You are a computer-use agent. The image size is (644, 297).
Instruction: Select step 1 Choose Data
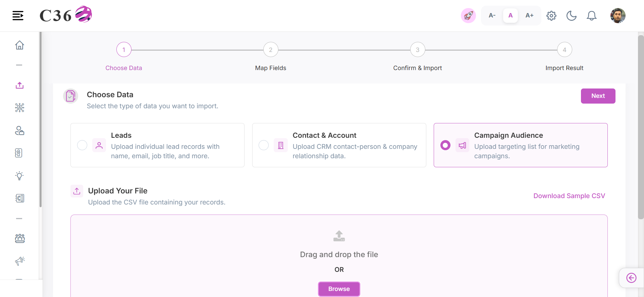[x=124, y=50]
